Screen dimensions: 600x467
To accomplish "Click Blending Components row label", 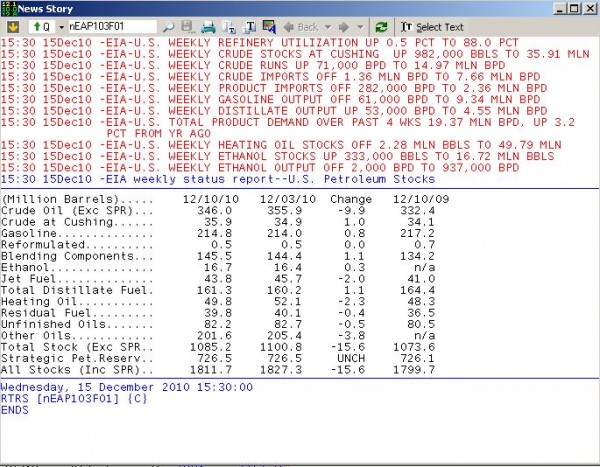I will [77, 256].
